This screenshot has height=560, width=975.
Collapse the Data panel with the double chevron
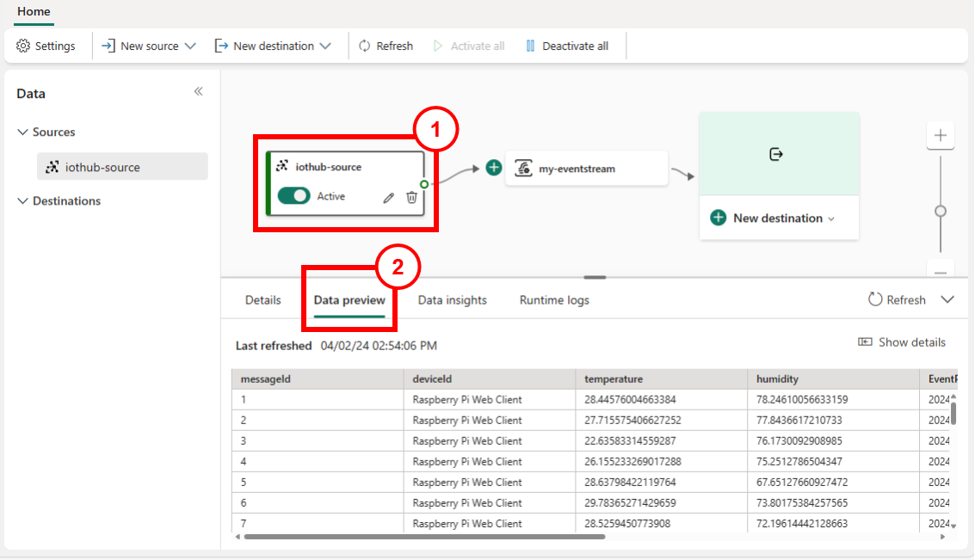tap(199, 92)
